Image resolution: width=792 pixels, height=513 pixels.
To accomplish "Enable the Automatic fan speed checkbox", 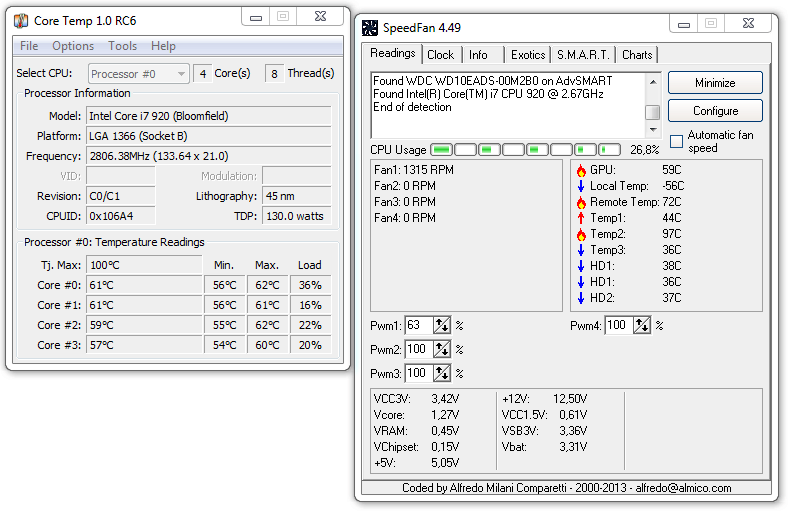I will pos(676,141).
